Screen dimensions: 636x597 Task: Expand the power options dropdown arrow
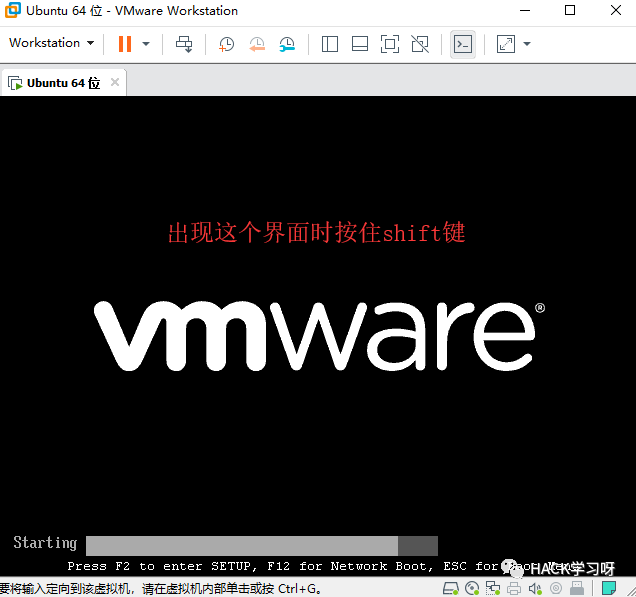pos(146,44)
